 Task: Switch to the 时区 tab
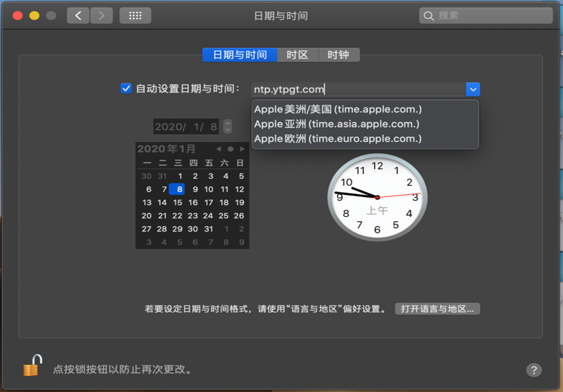[x=297, y=55]
